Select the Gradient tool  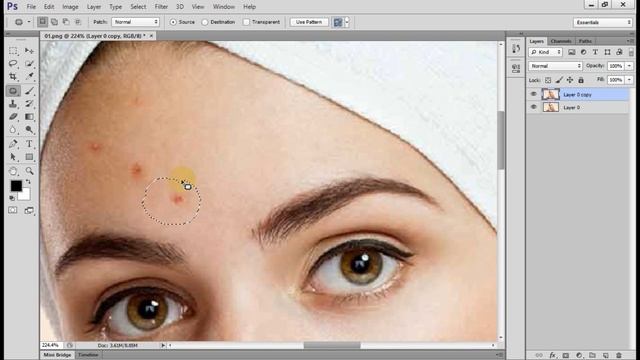click(x=29, y=117)
